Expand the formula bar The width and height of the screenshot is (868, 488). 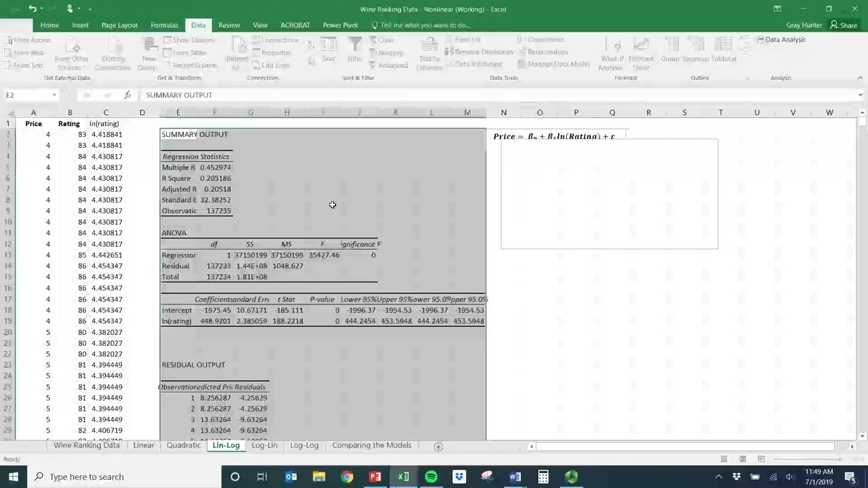point(860,95)
